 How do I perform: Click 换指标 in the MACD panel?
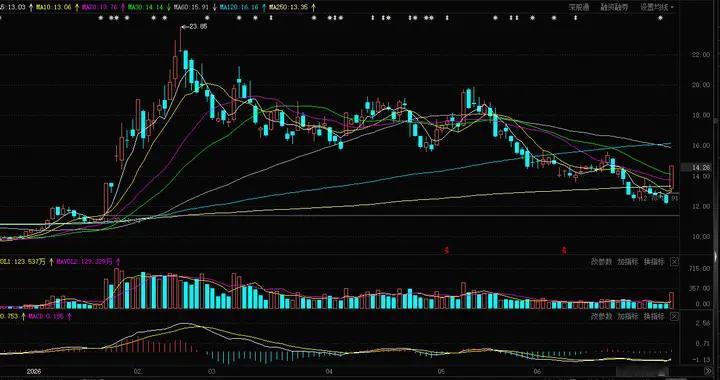pyautogui.click(x=654, y=316)
